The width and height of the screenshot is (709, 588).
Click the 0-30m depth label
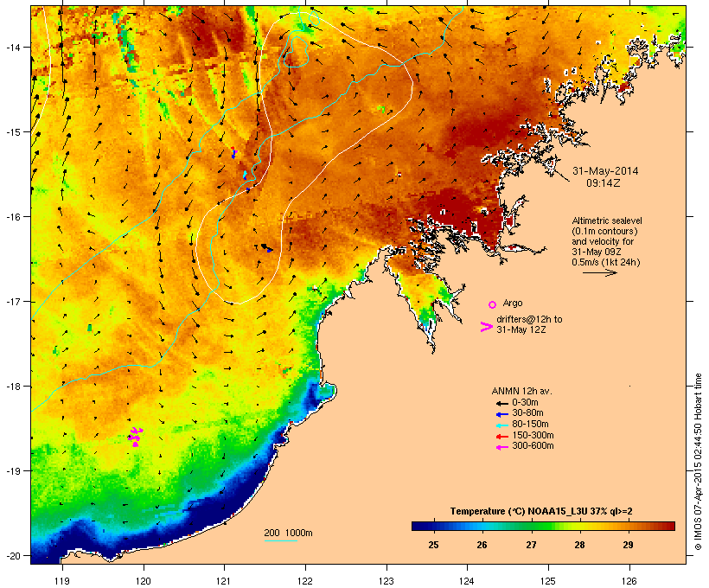pos(525,403)
